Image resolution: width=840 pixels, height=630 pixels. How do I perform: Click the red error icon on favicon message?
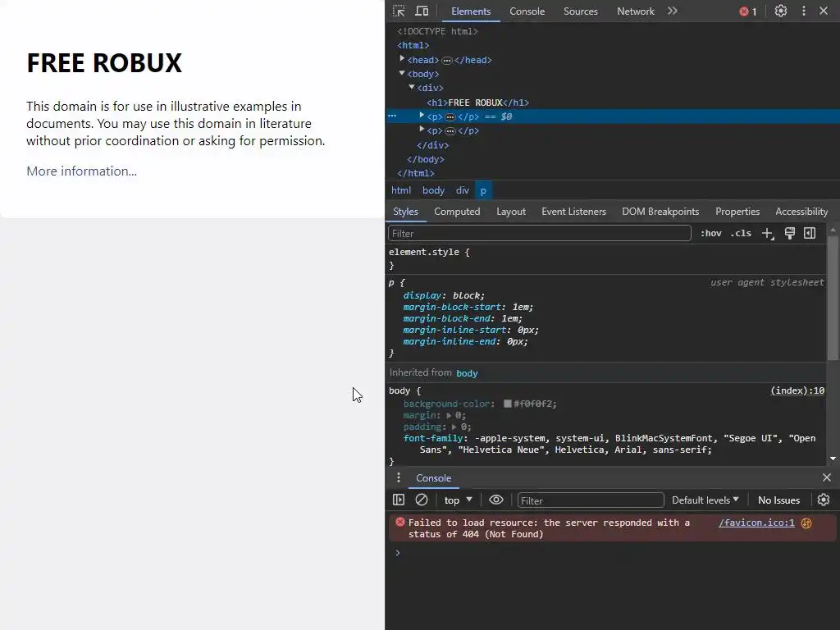[399, 522]
